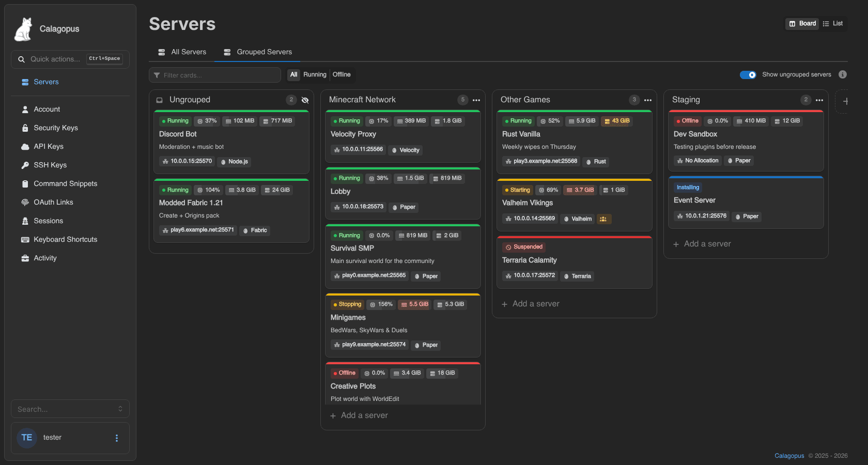The image size is (868, 465).
Task: Click the Node.js egg tag on Discord Bot
Action: coord(234,162)
